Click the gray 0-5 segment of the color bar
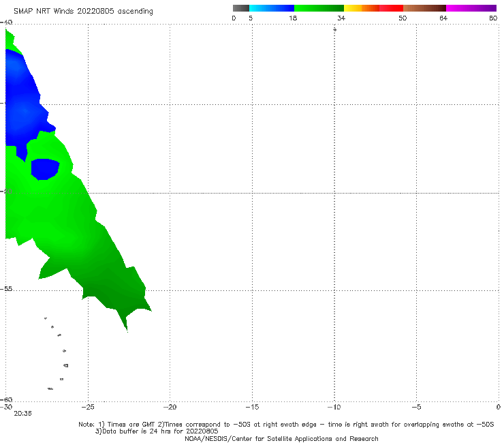Viewport: 504px width, 443px height. [241, 8]
